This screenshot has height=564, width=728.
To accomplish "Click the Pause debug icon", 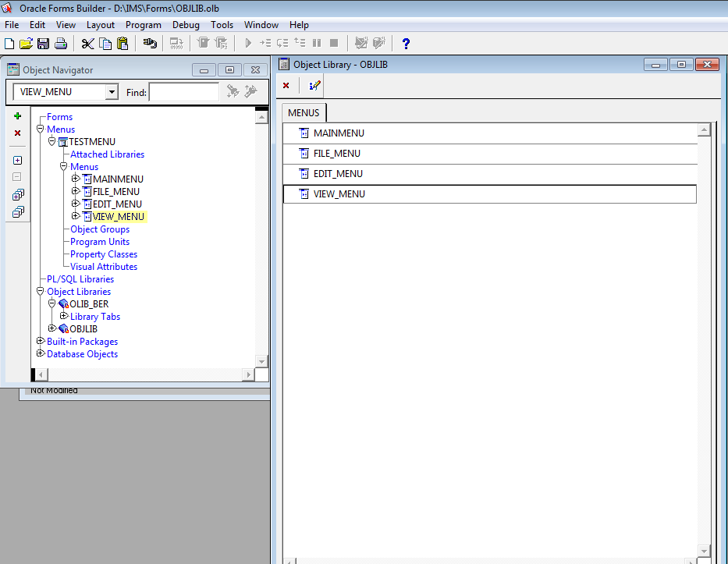I will click(317, 43).
